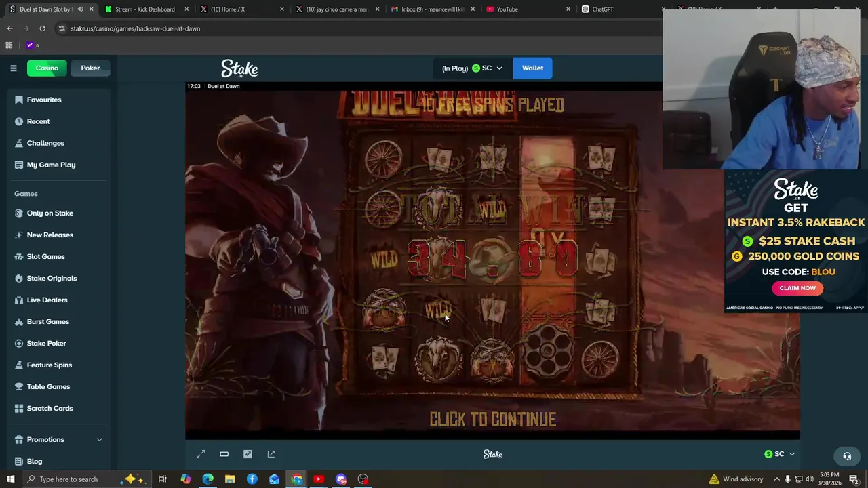Open the purple Yahoo bookmark

tap(29, 45)
